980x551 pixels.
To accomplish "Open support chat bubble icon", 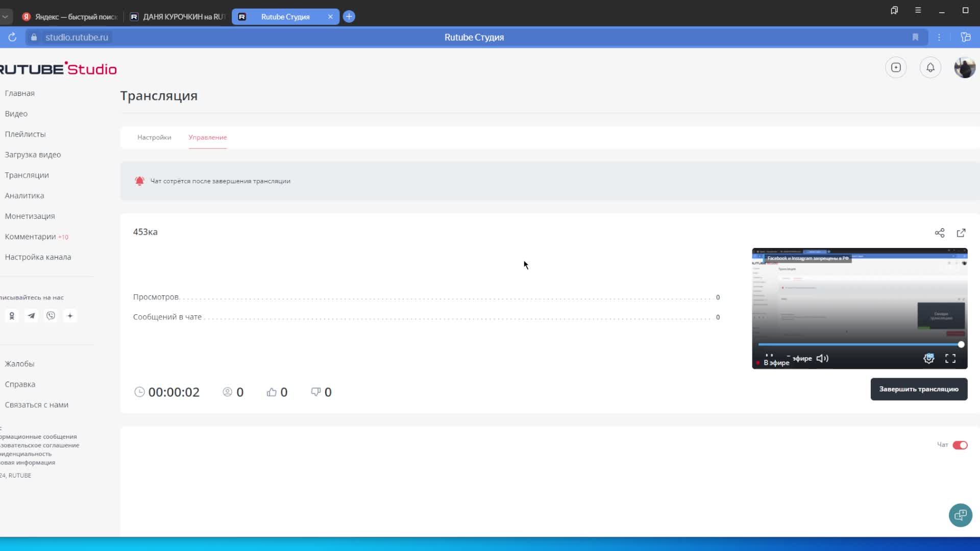I will click(x=960, y=515).
